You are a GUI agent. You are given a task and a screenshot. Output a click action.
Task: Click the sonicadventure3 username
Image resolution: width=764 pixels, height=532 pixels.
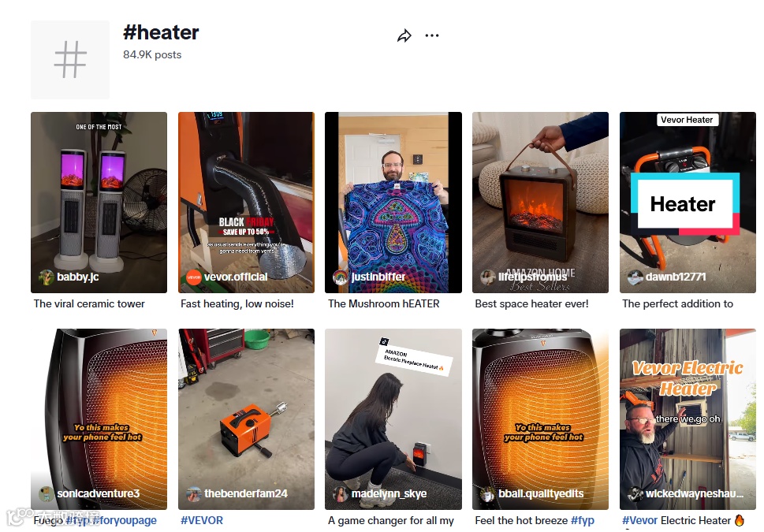[98, 493]
